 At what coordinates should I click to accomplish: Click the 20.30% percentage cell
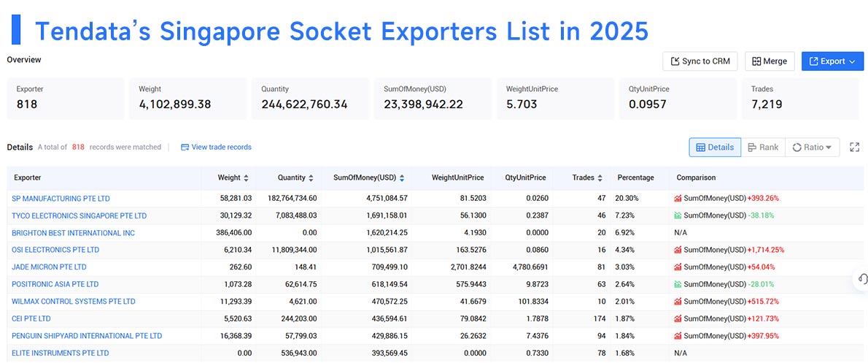(628, 199)
